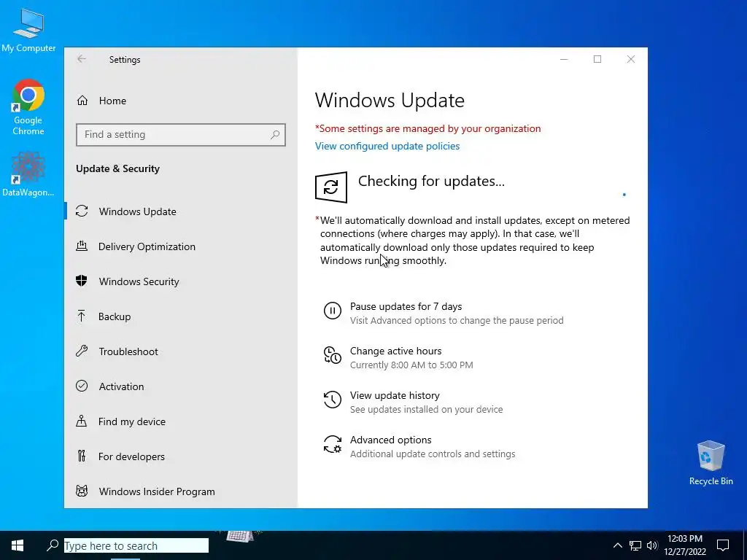Screen dimensions: 747x560
Task: Click the Type here to search box
Action: (136, 545)
